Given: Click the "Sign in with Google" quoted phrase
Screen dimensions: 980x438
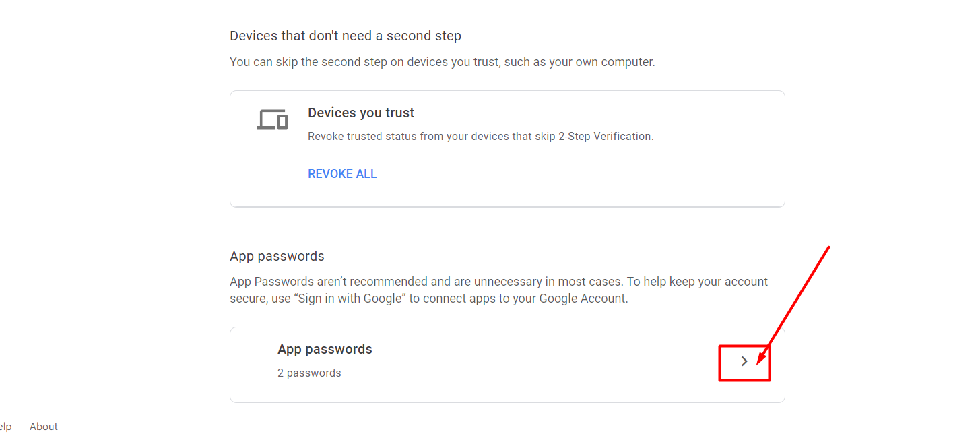Looking at the screenshot, I should pos(350,299).
